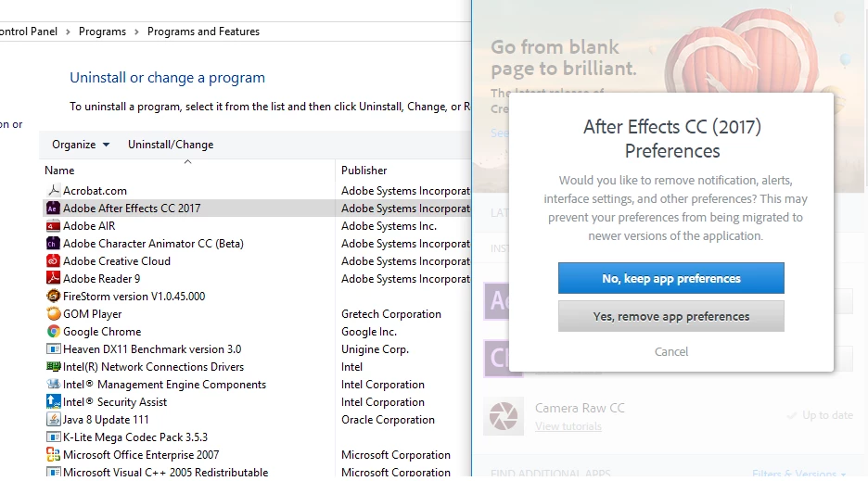Choose No, keep app preferences

point(670,278)
